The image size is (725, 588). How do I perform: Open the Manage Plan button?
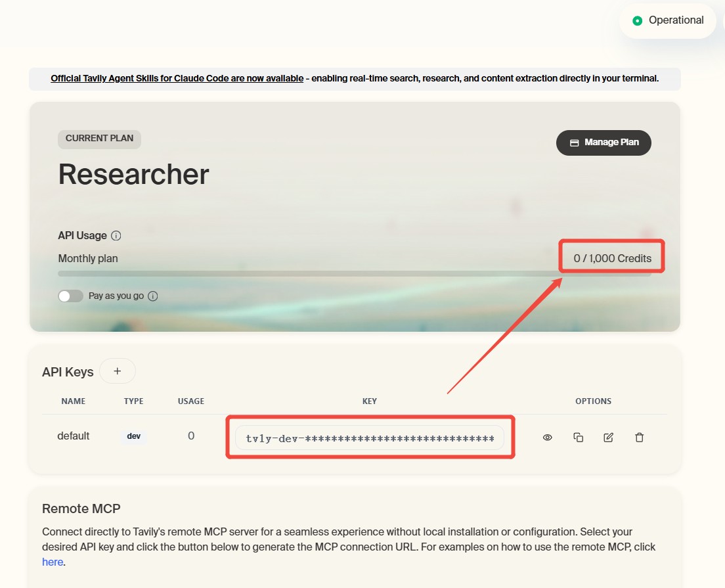604,143
